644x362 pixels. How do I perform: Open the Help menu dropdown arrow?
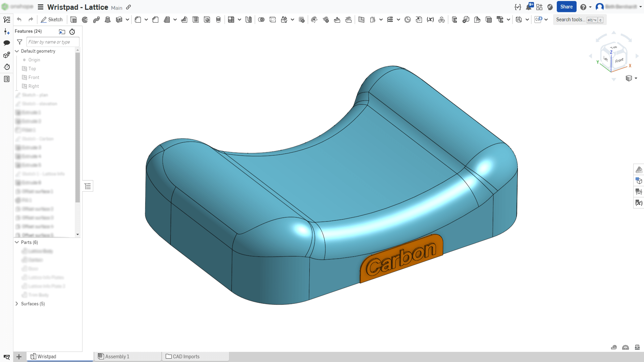point(590,7)
